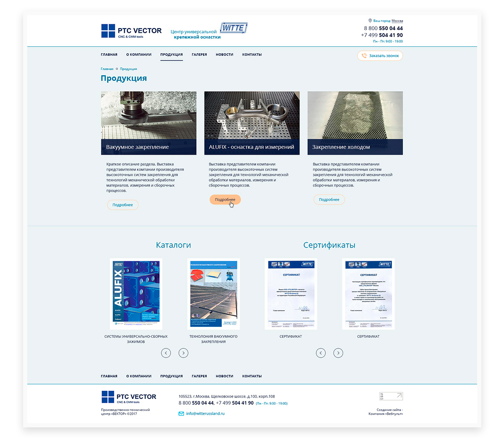Click the СИСТЕМЫ УНИВЕРСАЛЬНО-СБОРНЫХ ЗАЖИМОВ caption
This screenshot has height=440, width=504.
(x=136, y=339)
